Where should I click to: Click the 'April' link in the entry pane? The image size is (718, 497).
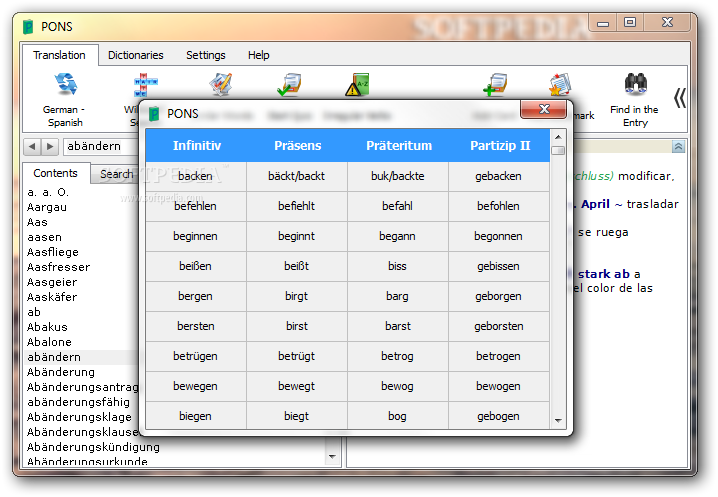595,204
